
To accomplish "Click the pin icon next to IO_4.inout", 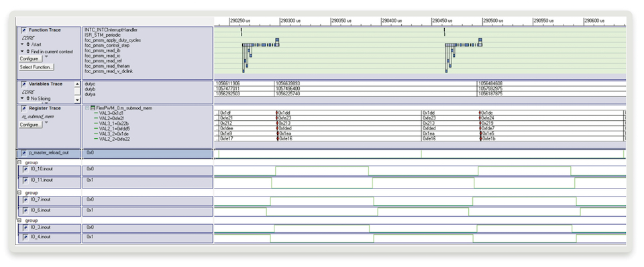I will [x=25, y=237].
